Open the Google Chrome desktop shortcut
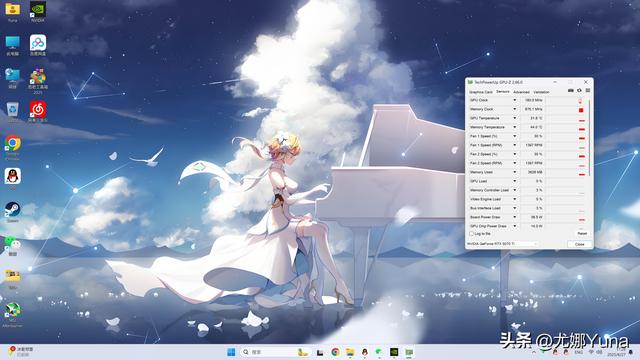 (x=13, y=143)
